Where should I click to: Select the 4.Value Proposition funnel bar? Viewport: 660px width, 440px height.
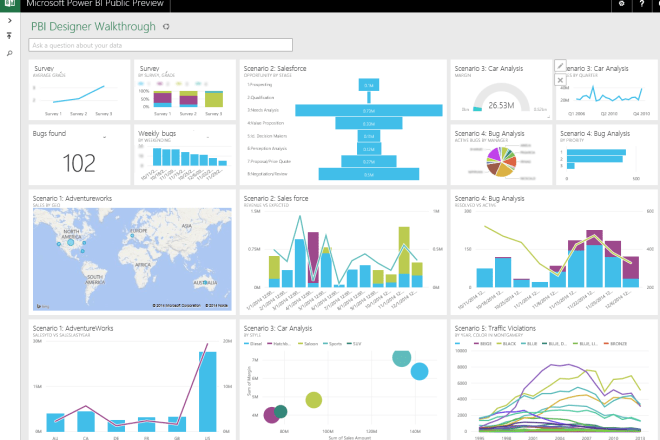pos(369,123)
